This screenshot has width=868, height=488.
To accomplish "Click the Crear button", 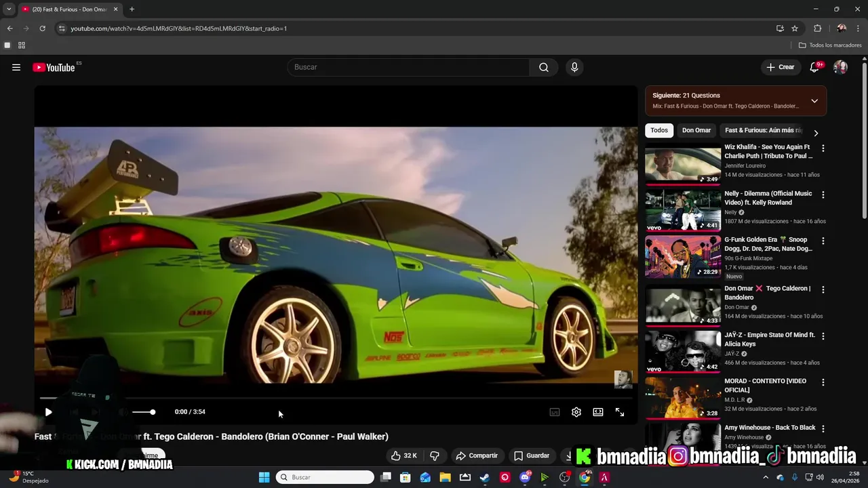I will coord(780,67).
